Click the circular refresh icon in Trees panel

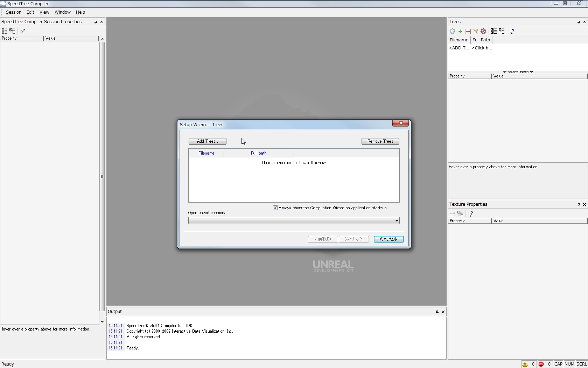tap(453, 31)
